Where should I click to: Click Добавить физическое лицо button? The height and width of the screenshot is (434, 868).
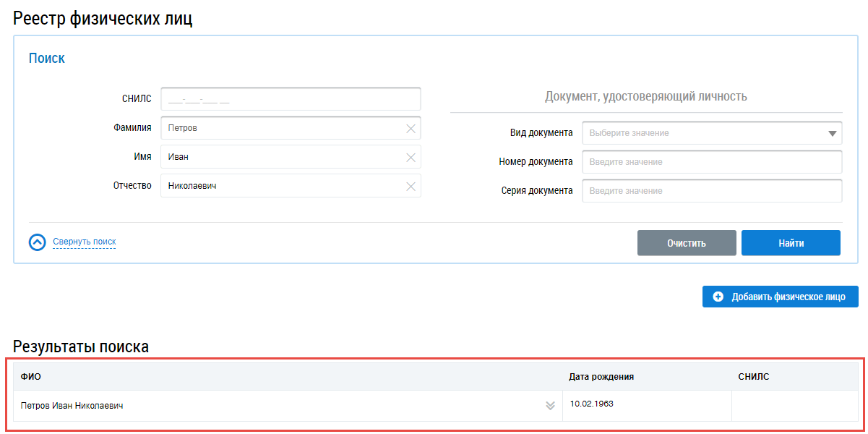point(780,297)
